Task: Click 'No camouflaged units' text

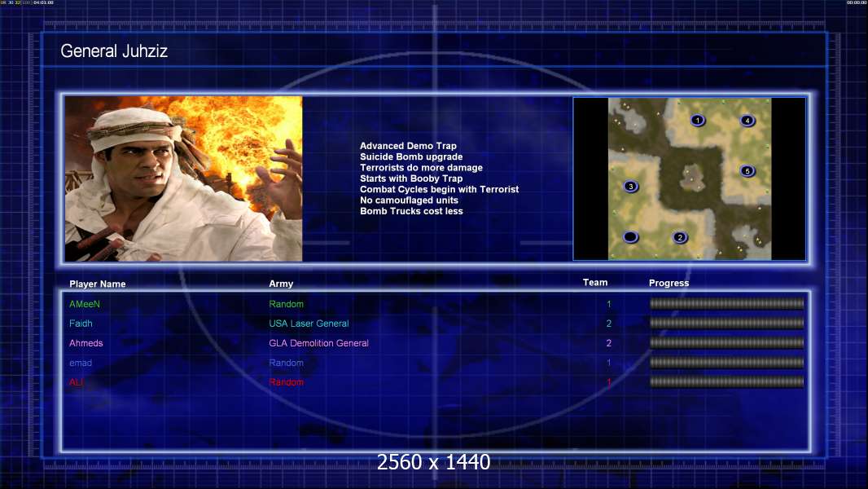Action: tap(409, 200)
